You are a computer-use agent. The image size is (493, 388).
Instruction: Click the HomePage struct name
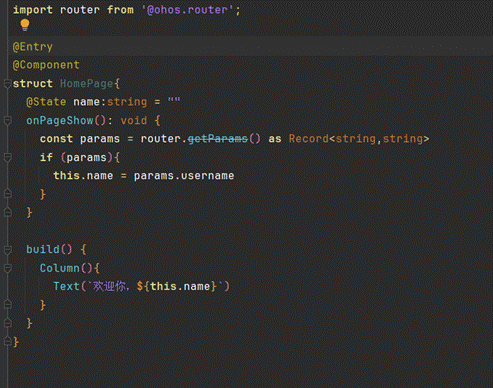click(87, 83)
